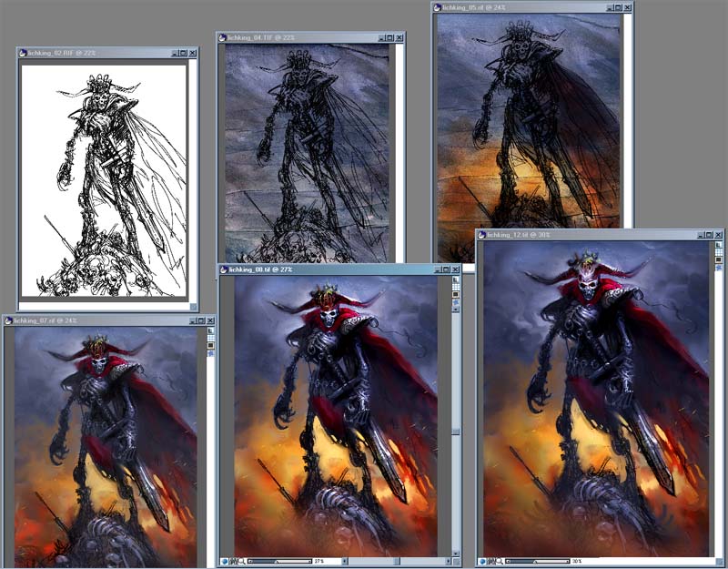Image resolution: width=728 pixels, height=569 pixels.
Task: Toggle tracing paper in the lichking_12 window
Action: (719, 245)
